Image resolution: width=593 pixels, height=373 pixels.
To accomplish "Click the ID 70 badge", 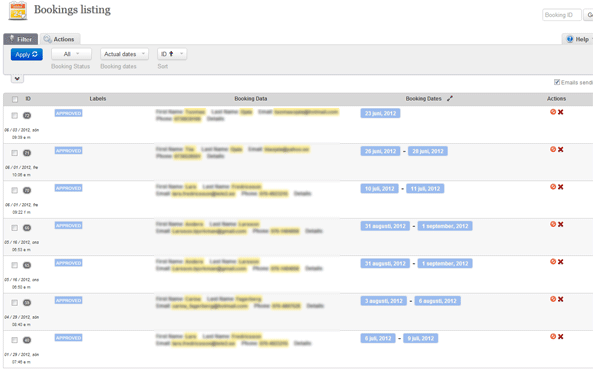I will pos(27,190).
